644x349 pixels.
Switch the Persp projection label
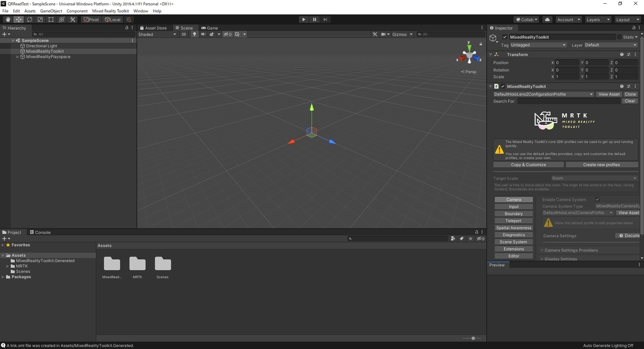[x=470, y=71]
